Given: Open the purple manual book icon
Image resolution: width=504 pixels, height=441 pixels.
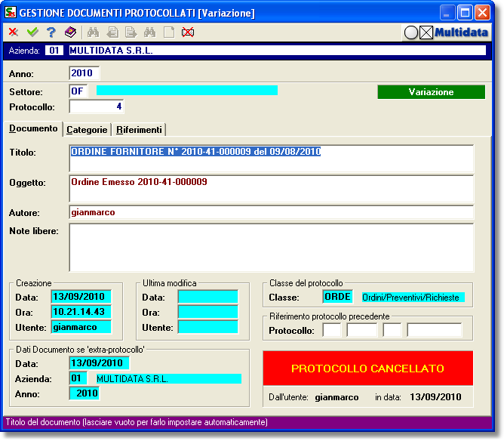Looking at the screenshot, I should pos(70,32).
